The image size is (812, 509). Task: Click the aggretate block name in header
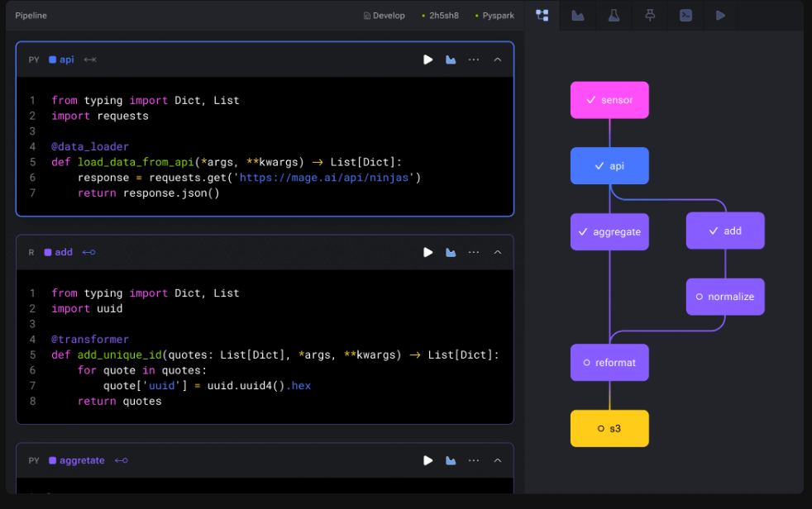tap(82, 460)
